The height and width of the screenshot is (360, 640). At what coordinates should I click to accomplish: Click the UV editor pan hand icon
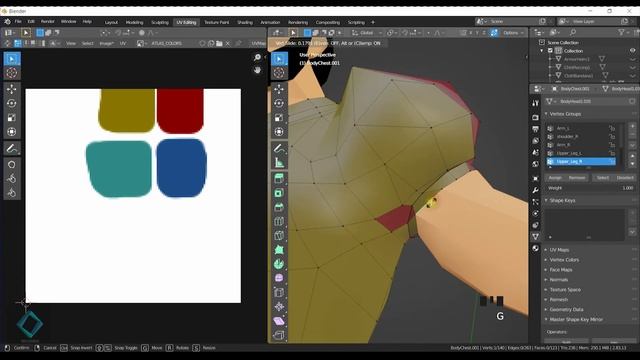point(258,70)
